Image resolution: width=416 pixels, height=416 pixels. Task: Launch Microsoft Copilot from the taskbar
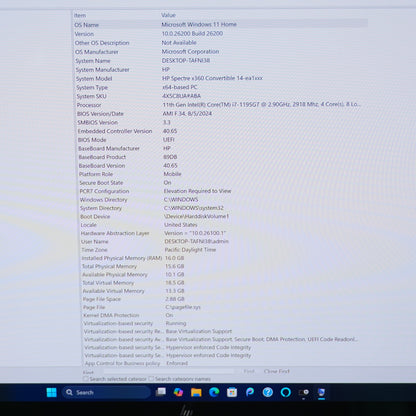tap(178, 392)
